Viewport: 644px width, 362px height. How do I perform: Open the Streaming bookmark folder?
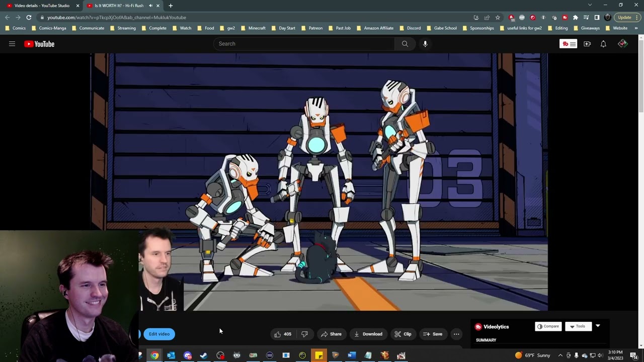123,28
